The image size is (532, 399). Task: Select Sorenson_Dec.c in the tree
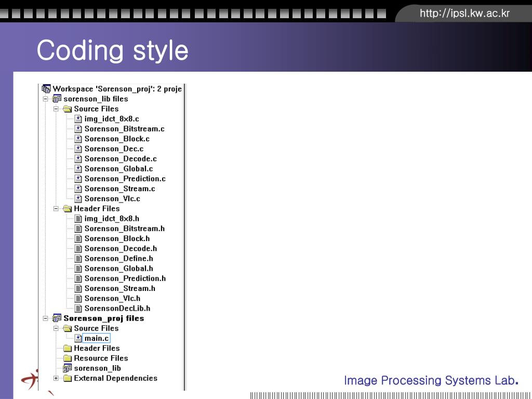114,149
